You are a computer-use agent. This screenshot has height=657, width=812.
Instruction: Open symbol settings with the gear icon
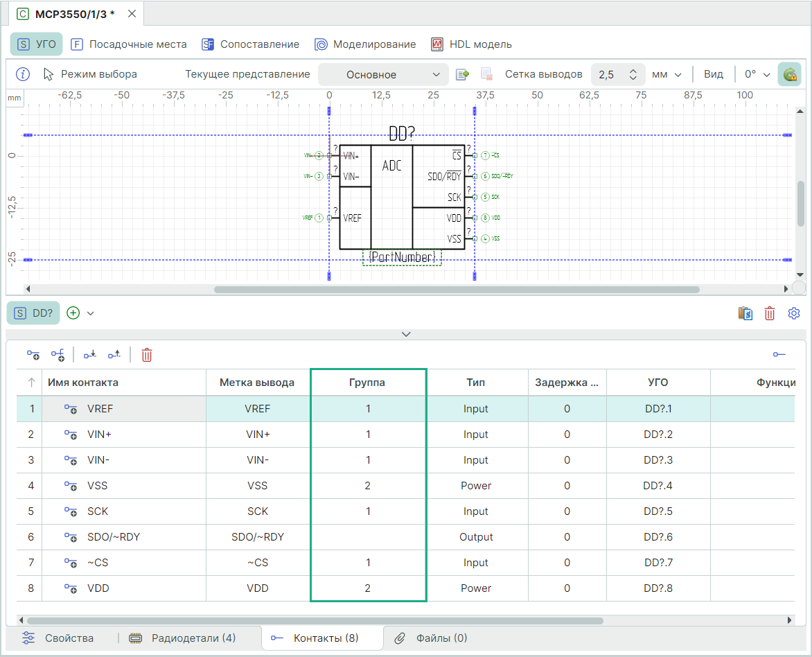coord(794,313)
